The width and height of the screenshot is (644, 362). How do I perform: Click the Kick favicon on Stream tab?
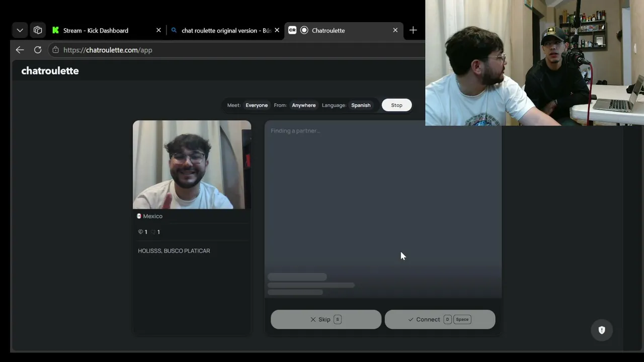[55, 30]
